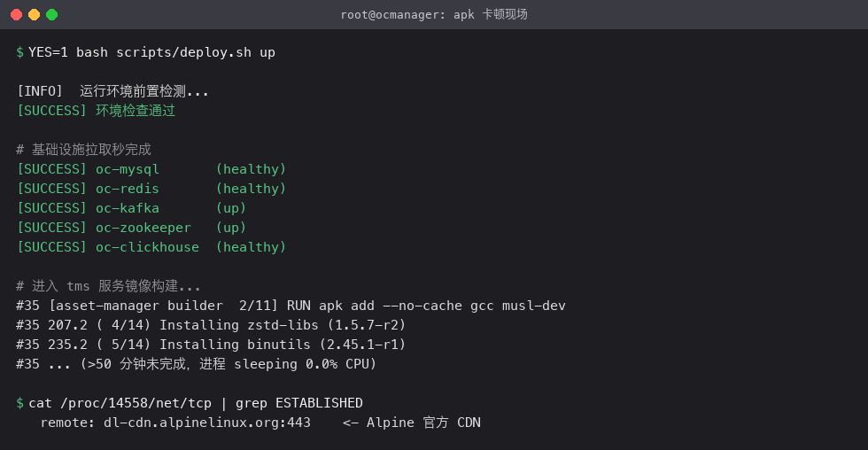Select the Installing zstd-libs line
The width and height of the screenshot is (868, 450).
click(211, 325)
